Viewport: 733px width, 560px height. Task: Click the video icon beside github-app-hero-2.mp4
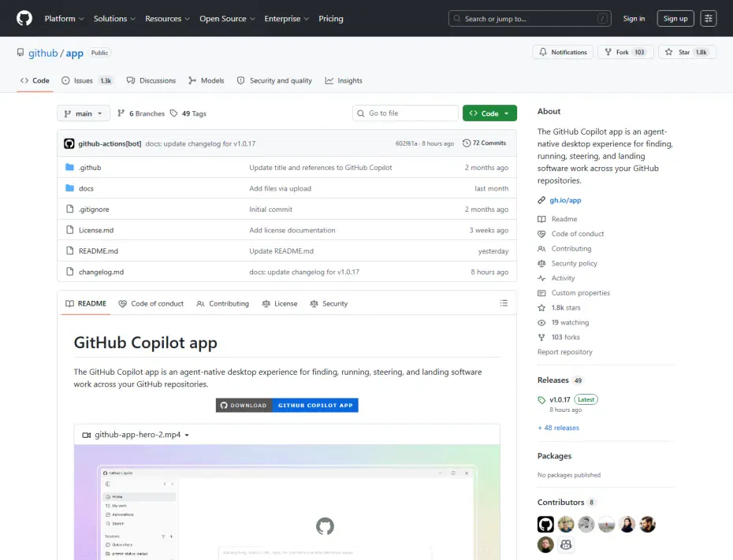(x=87, y=435)
